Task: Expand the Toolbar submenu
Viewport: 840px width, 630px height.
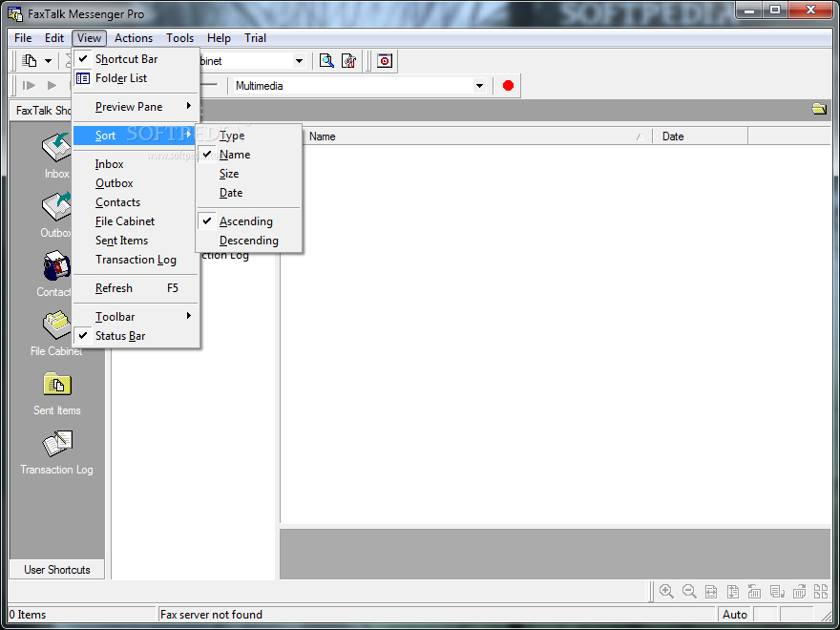Action: (x=136, y=317)
